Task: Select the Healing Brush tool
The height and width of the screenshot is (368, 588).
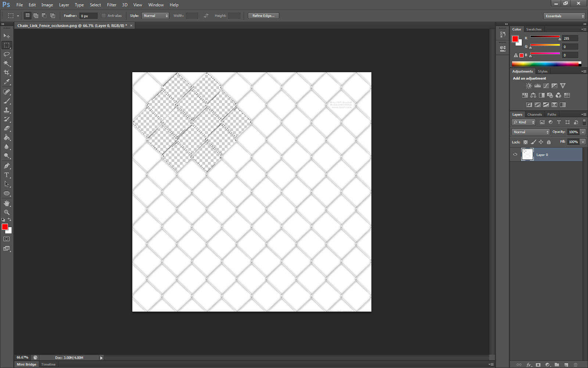Action: click(7, 91)
